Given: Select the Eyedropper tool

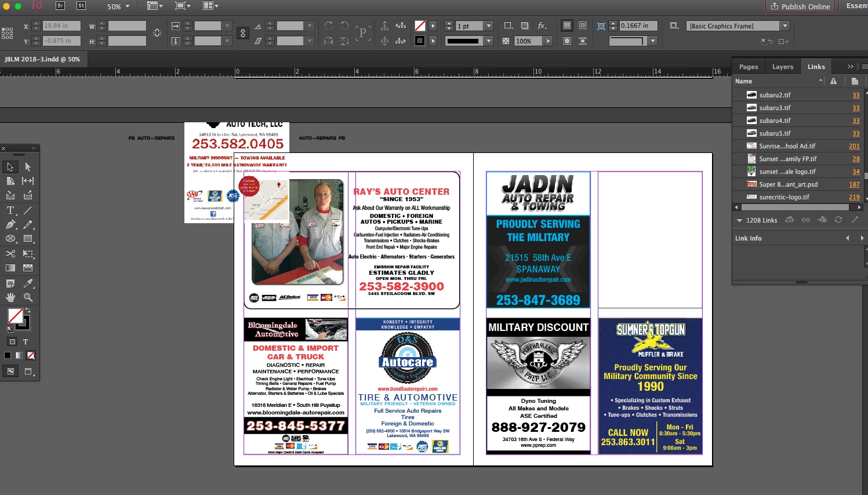Looking at the screenshot, I should pos(28,283).
